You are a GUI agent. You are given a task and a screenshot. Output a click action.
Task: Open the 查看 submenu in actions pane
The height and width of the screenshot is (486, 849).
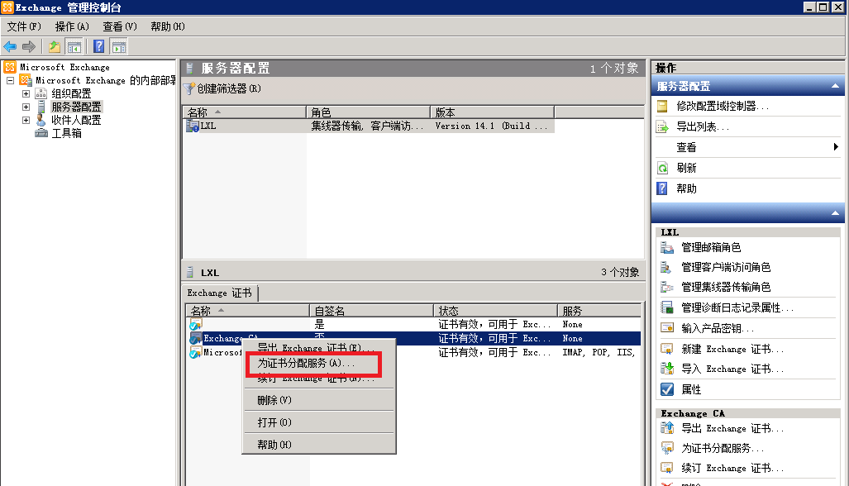(x=835, y=147)
